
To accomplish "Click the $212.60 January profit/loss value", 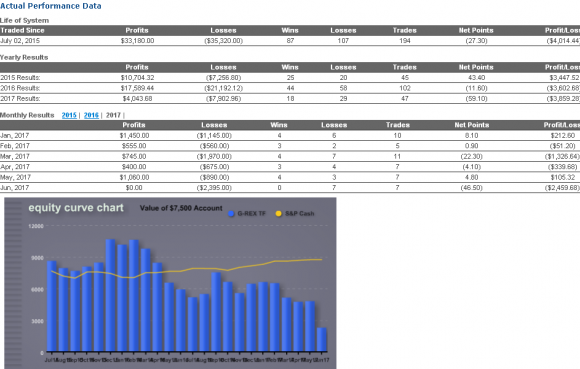I will click(563, 136).
